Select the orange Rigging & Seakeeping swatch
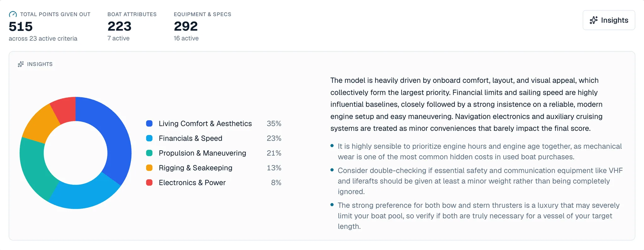This screenshot has height=250, width=644. pyautogui.click(x=149, y=168)
